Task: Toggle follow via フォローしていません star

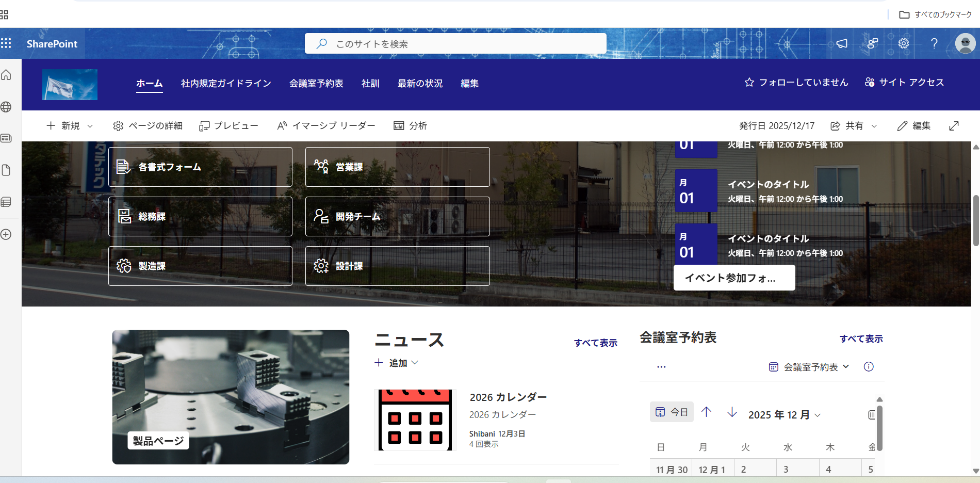Action: point(796,83)
